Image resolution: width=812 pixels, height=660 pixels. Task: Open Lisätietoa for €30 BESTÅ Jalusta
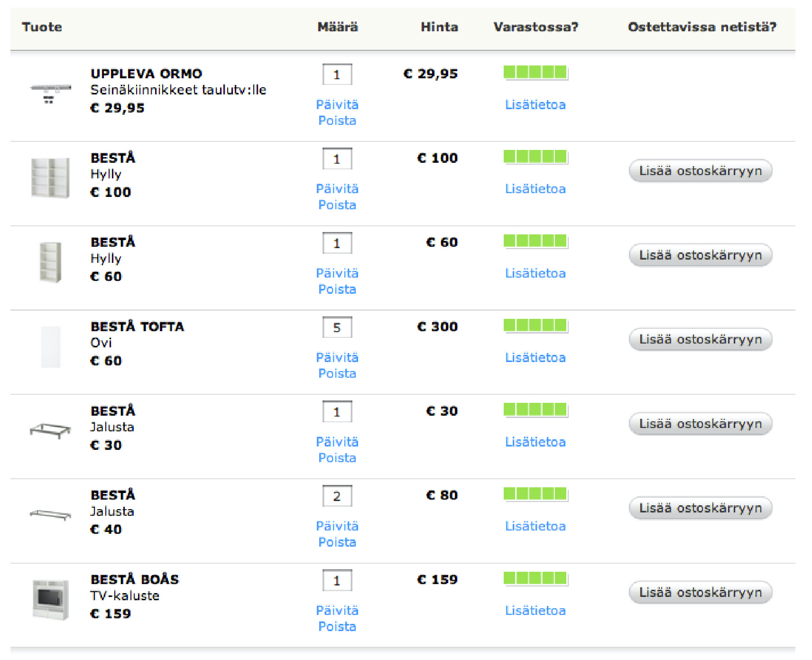pos(535,442)
